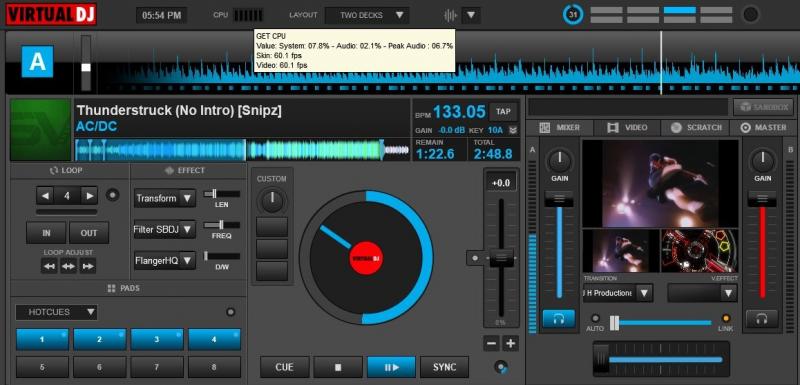The width and height of the screenshot is (800, 385).
Task: Adjust the FREQ effect slider
Action: coord(222,225)
